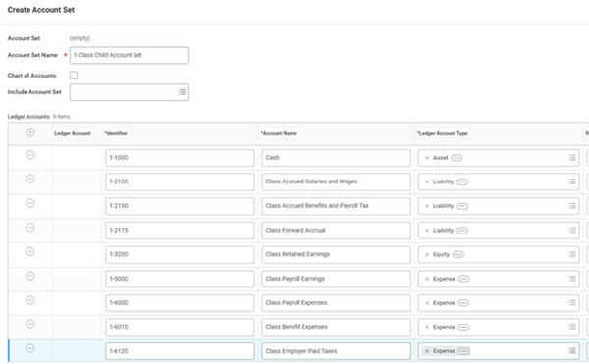Image resolution: width=589 pixels, height=364 pixels.
Task: Open ellipsis beside Expense in 1-5000 row
Action: point(463,279)
